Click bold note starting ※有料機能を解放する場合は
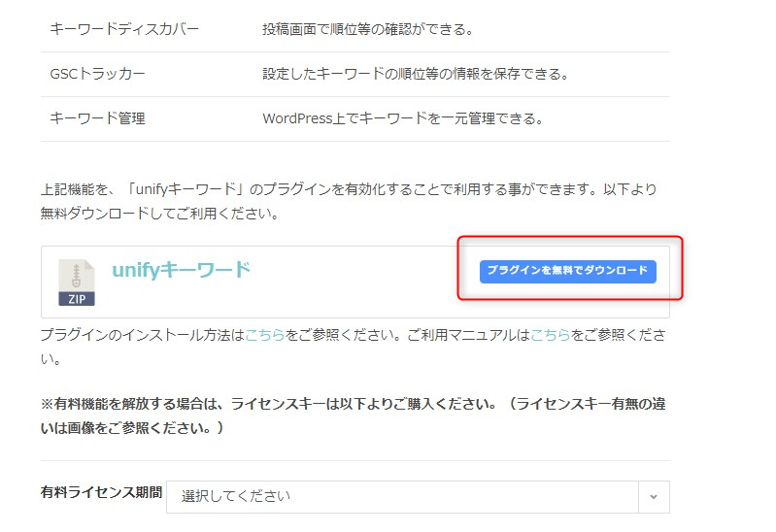Screen dimensions: 776x532 click(x=354, y=416)
